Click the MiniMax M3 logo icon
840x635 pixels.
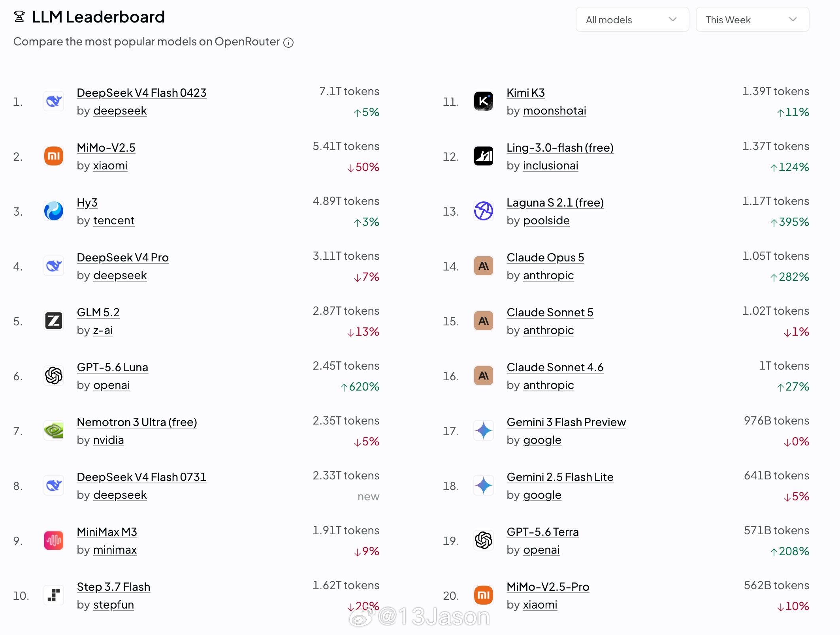54,540
